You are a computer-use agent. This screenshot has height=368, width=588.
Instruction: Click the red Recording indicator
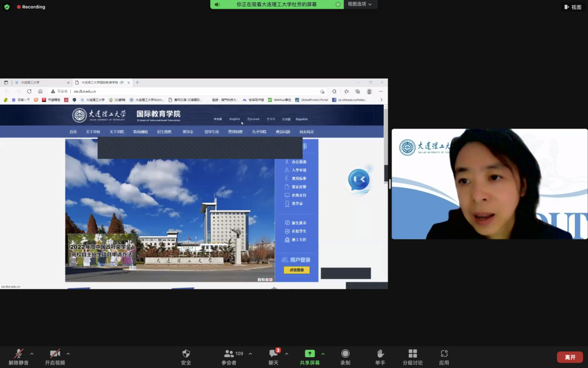[x=30, y=7]
